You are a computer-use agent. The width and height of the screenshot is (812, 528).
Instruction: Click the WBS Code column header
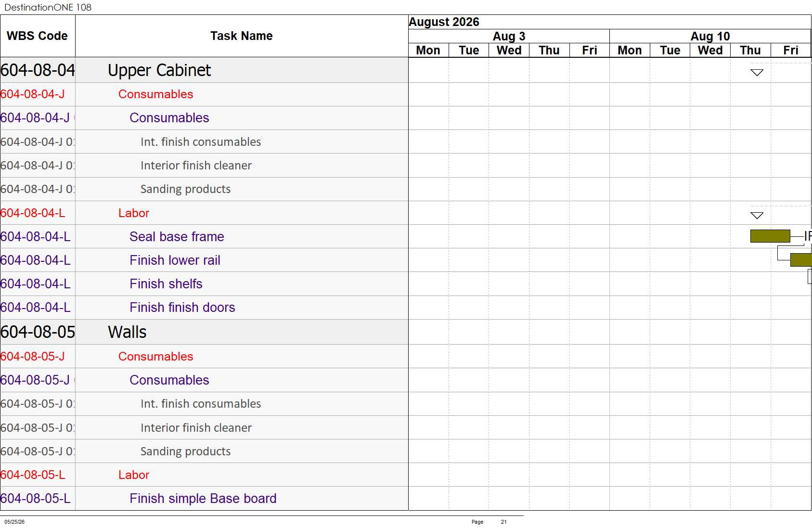click(x=38, y=36)
